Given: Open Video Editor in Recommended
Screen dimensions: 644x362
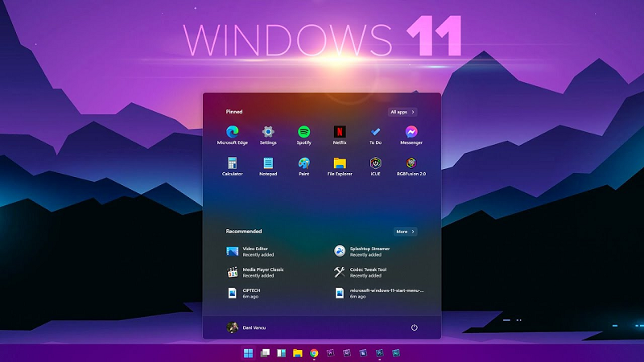Looking at the screenshot, I should coord(250,252).
